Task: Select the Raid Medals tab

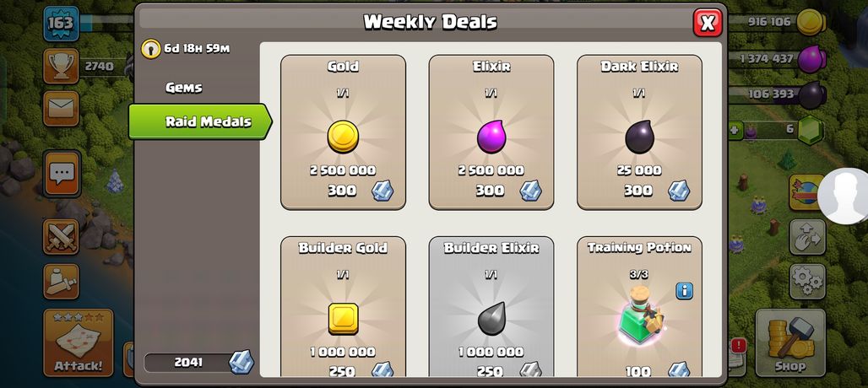Action: point(200,121)
